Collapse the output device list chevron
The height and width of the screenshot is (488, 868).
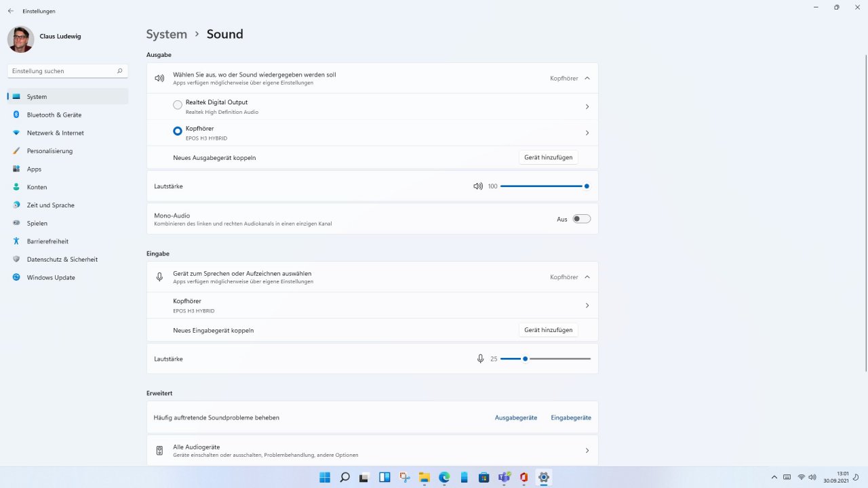[x=587, y=78]
